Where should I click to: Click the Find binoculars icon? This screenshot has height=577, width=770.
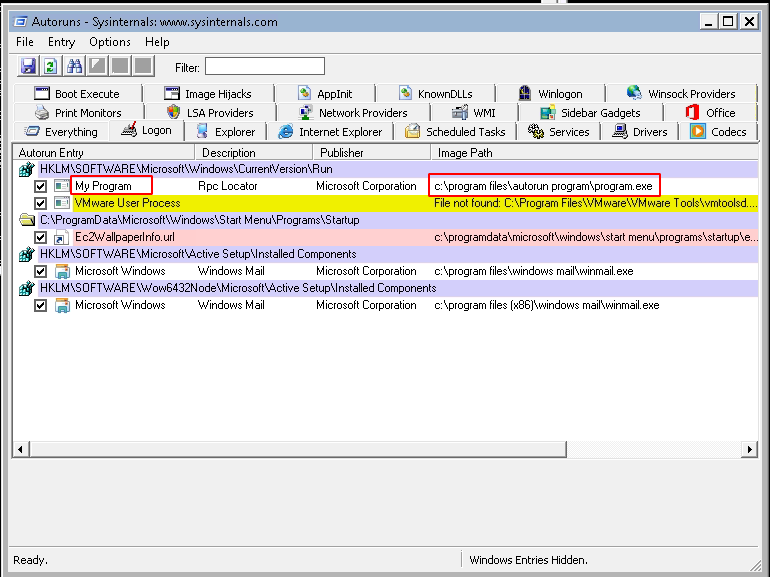(x=74, y=66)
